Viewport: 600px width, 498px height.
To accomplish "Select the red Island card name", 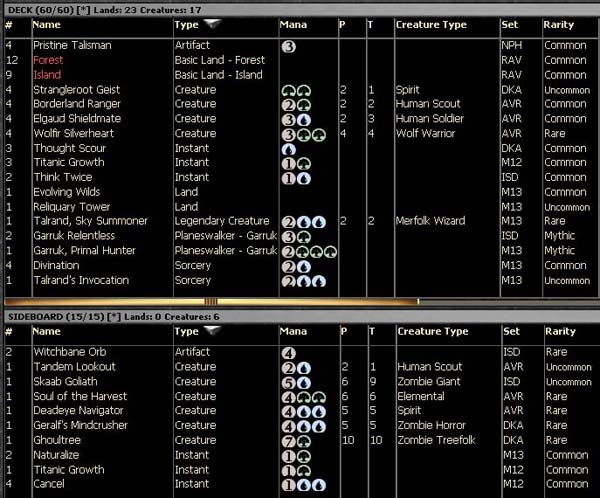I will click(47, 75).
